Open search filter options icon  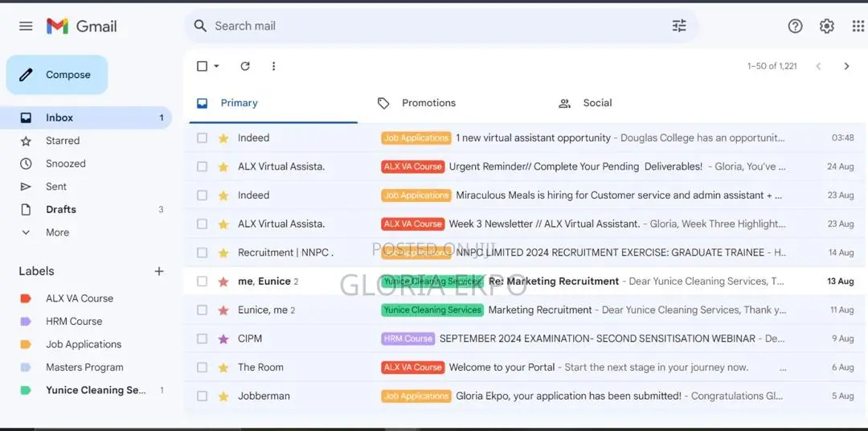click(679, 26)
